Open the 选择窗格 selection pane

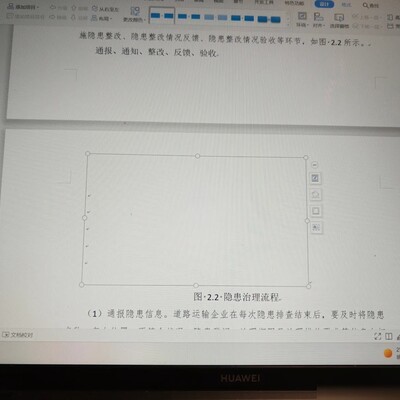(x=339, y=21)
